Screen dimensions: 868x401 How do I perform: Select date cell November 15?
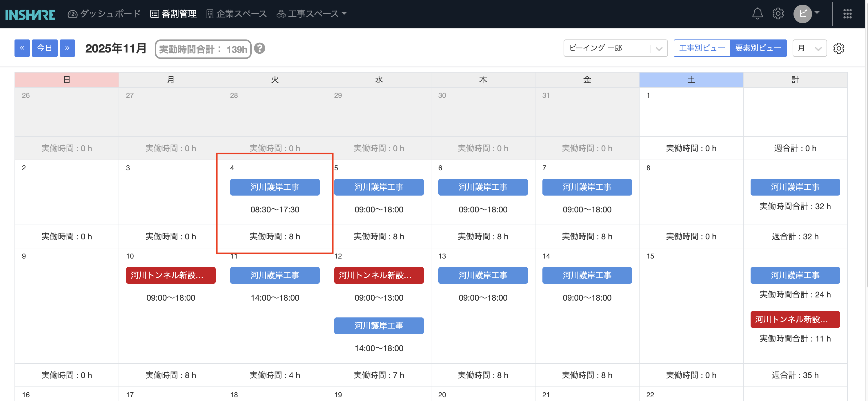tap(691, 306)
